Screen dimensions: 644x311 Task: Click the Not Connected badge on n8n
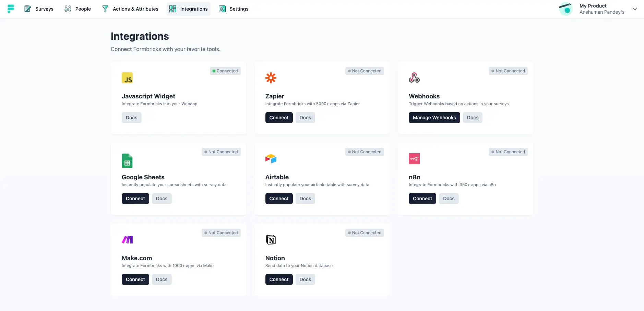point(508,152)
